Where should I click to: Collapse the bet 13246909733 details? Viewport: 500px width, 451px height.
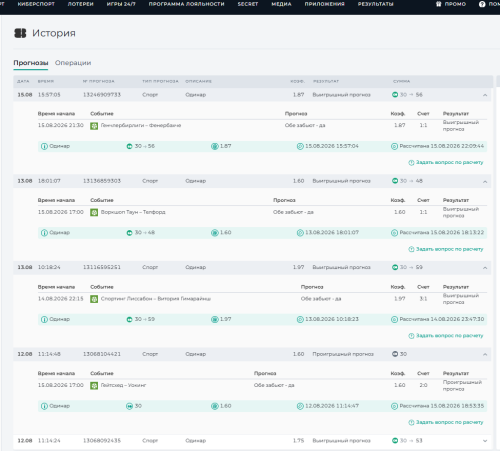tap(485, 95)
